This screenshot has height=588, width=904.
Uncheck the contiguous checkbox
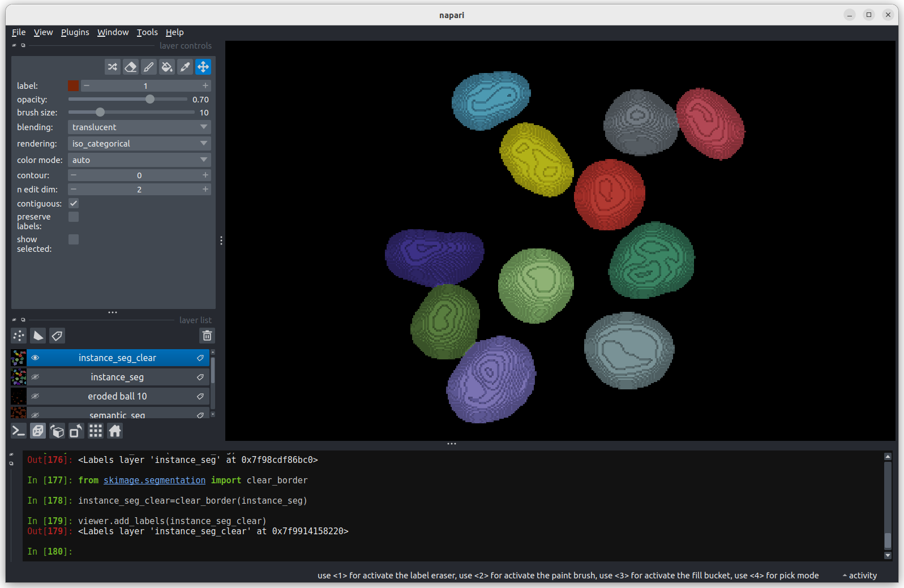point(74,203)
